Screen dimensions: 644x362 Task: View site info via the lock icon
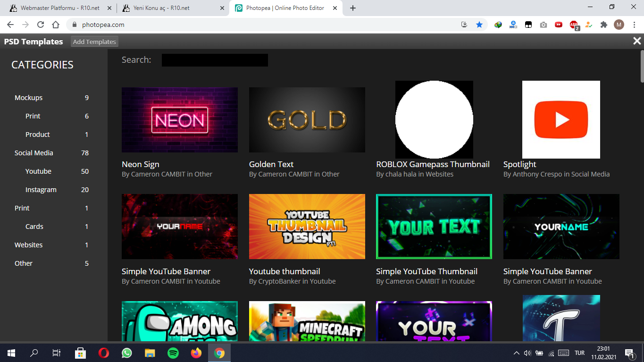click(74, 25)
